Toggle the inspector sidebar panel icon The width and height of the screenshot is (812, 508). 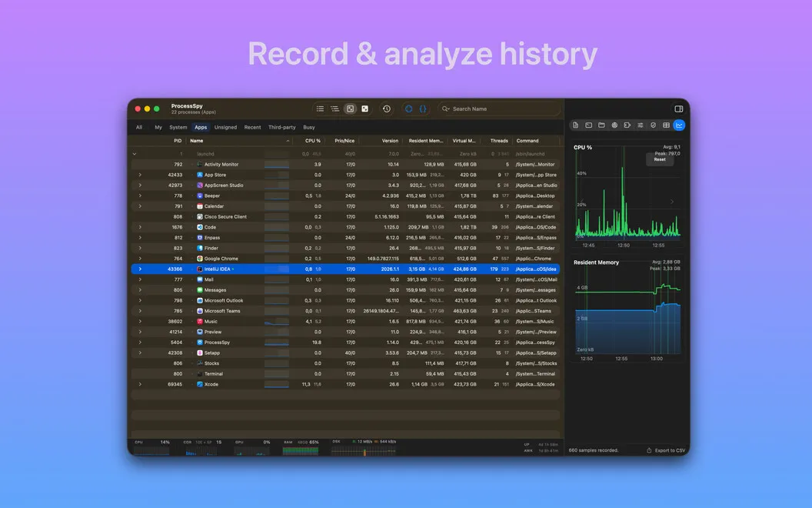(x=678, y=109)
